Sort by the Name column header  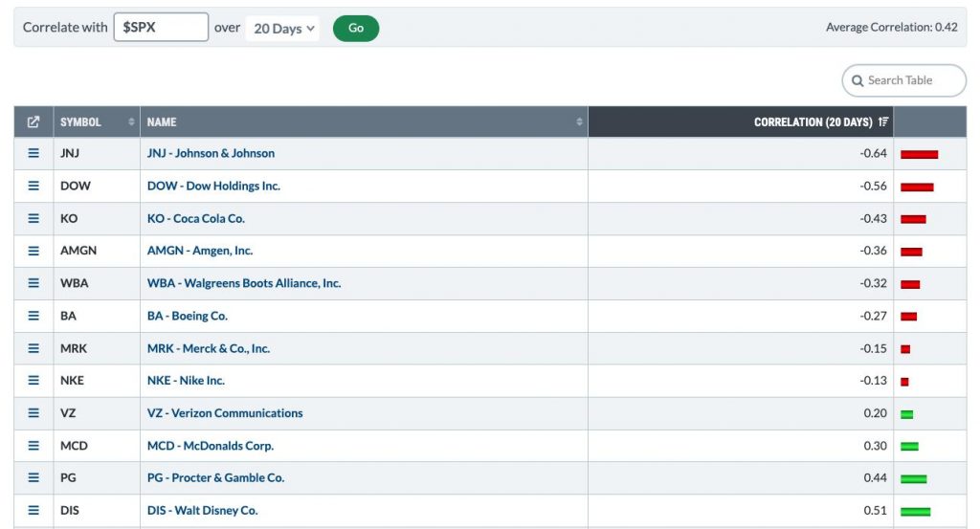coord(364,121)
